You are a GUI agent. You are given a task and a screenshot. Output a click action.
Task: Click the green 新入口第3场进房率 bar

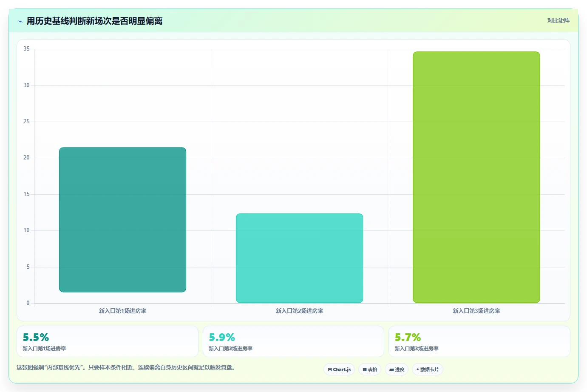pos(476,177)
